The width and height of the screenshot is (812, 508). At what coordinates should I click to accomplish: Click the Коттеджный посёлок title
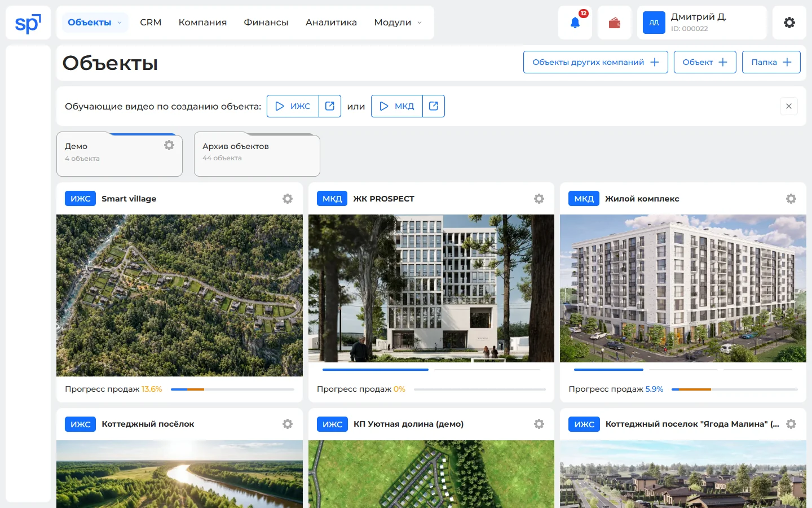coord(148,424)
